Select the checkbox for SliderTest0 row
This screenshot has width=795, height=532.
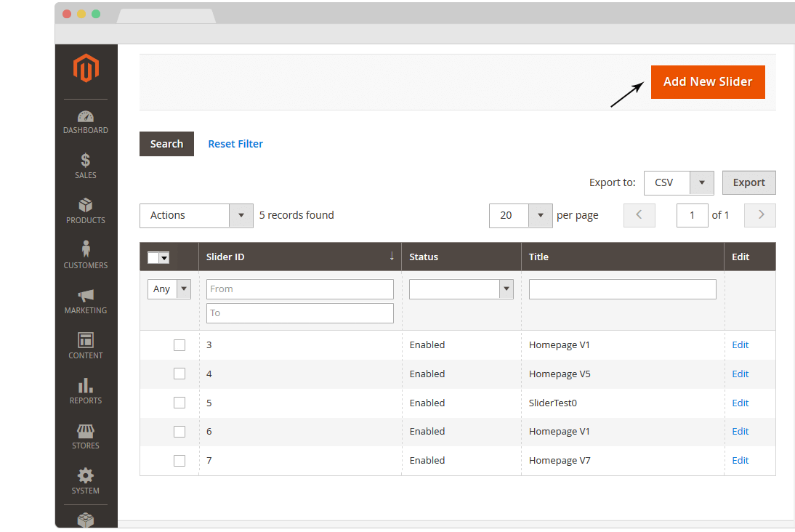coord(179,403)
